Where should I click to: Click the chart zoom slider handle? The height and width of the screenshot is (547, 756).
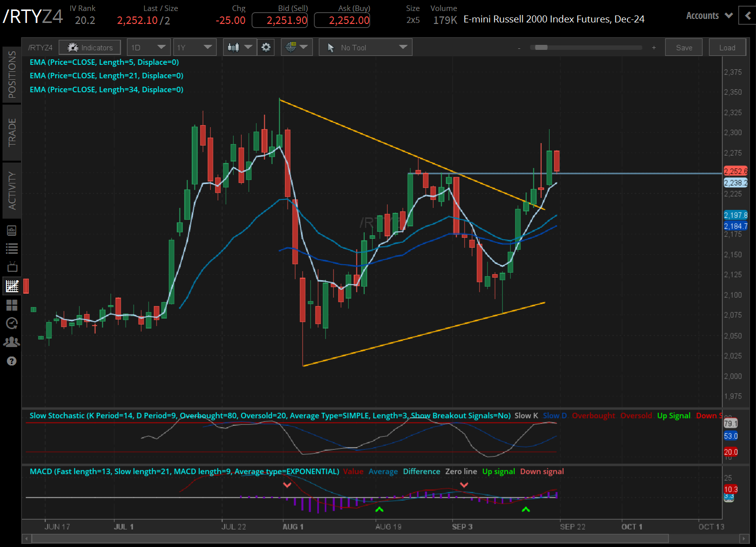541,47
